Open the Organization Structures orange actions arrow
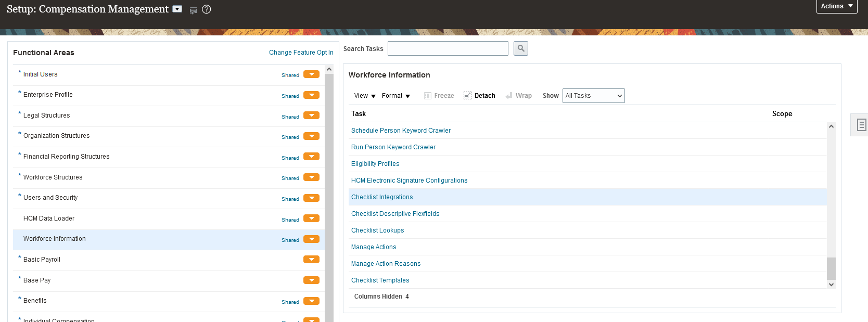868x322 pixels. click(x=312, y=136)
